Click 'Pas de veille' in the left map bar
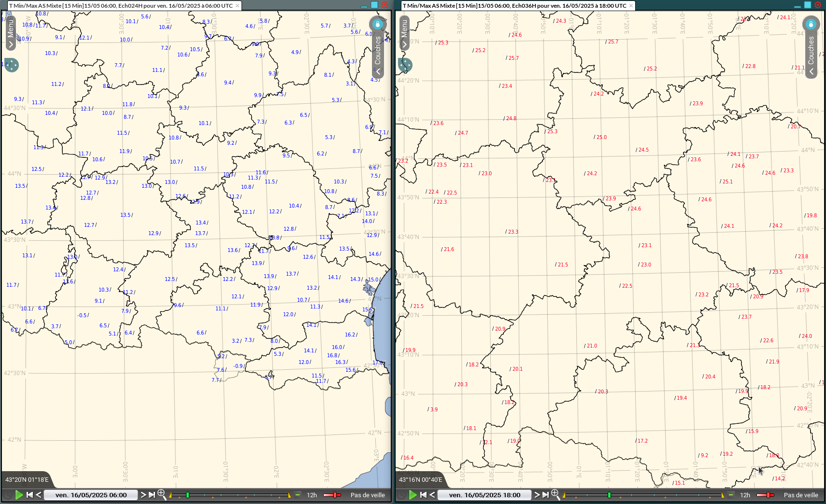Image resolution: width=826 pixels, height=504 pixels. [x=368, y=495]
